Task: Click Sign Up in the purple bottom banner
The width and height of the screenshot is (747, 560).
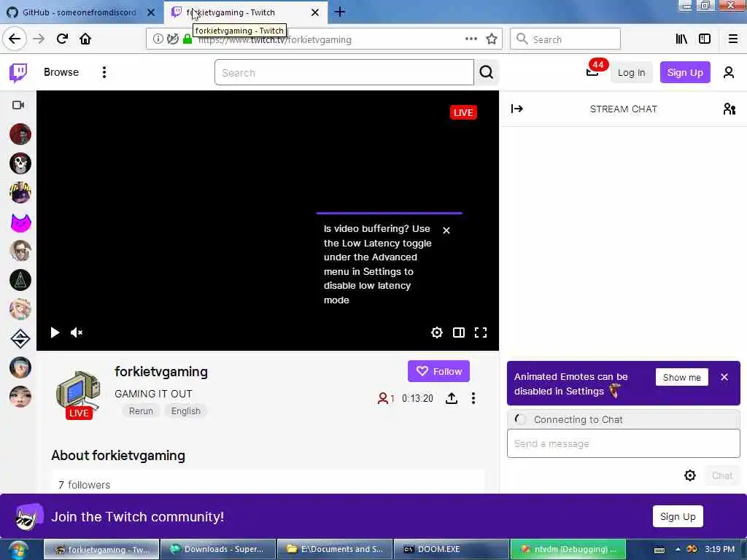Action: coord(678,517)
